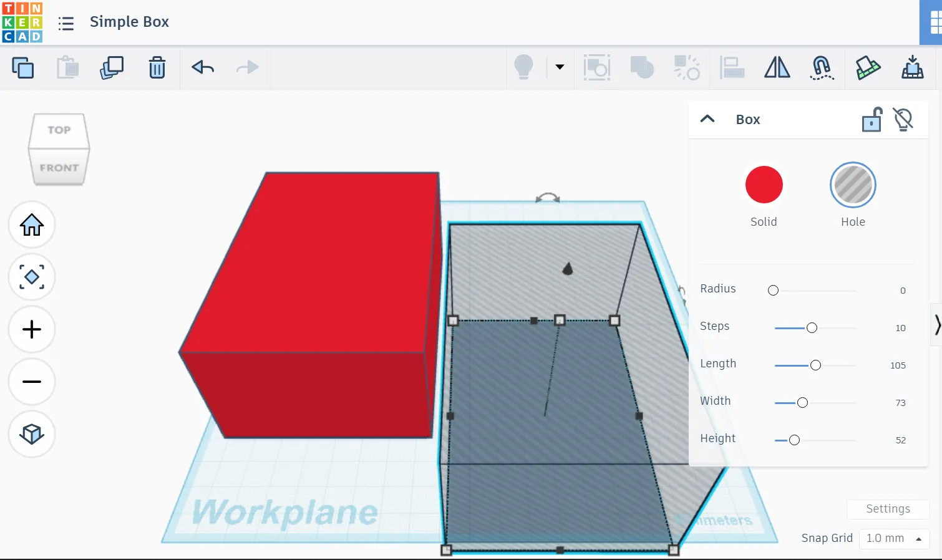Delete the selected shape with trash icon
942x560 pixels.
pyautogui.click(x=157, y=67)
